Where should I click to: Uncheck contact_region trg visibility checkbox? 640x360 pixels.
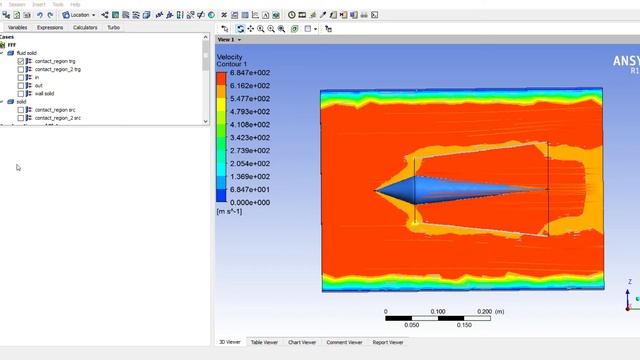pos(21,61)
